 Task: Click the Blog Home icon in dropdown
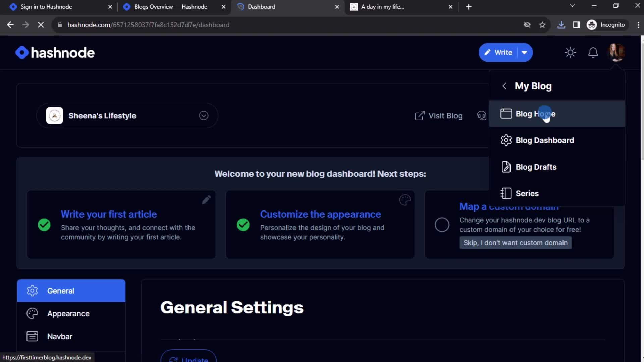pos(506,114)
